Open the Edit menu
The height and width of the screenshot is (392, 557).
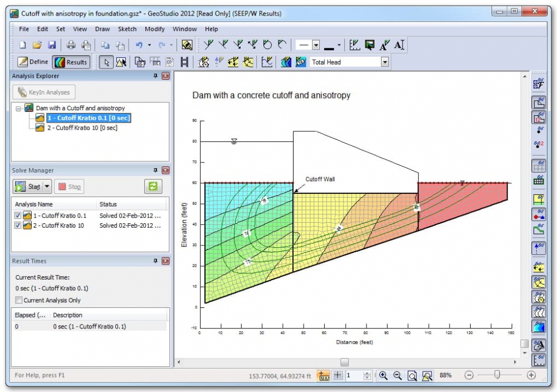click(42, 29)
